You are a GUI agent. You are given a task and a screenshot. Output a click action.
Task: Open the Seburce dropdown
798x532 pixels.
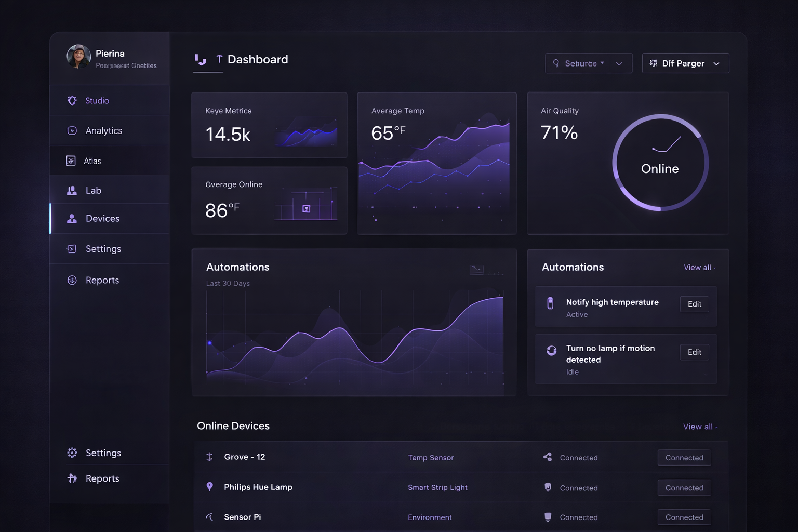588,63
